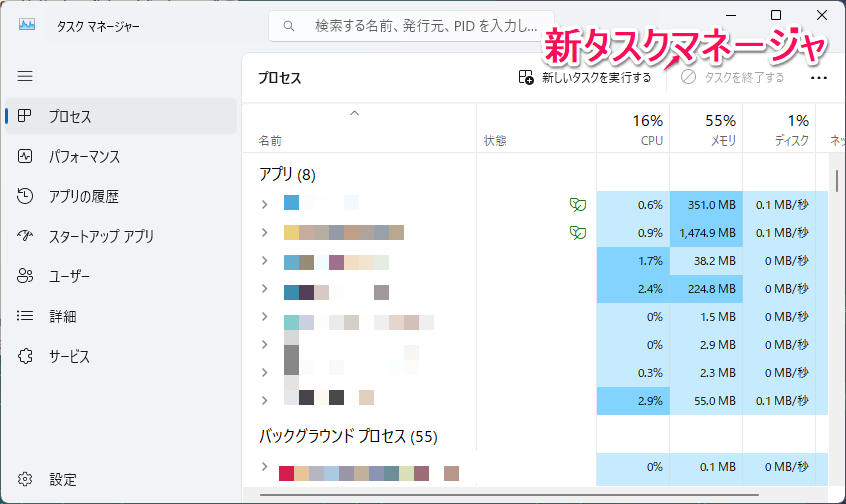
Task: Select the アプリ (8) group header
Action: pyautogui.click(x=287, y=174)
